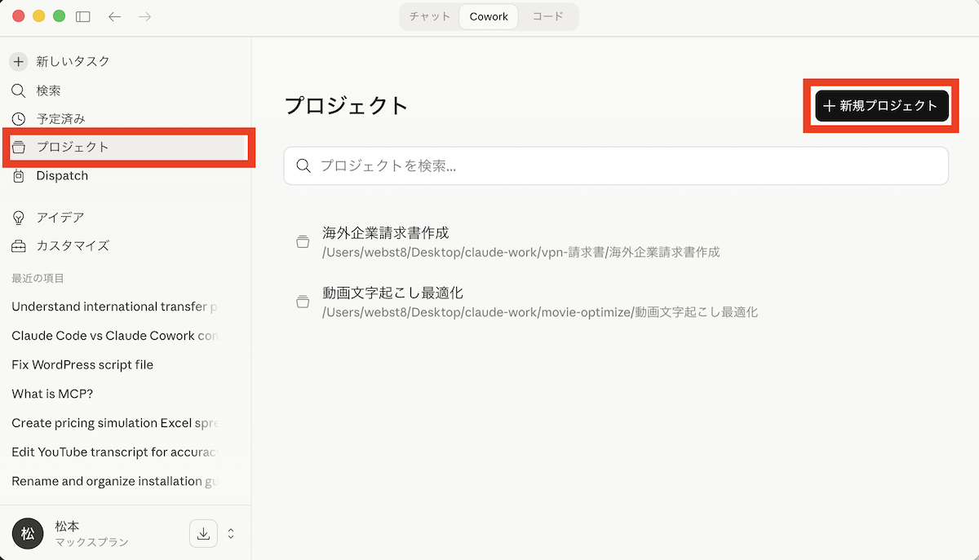Click the download icon button
Image resolution: width=979 pixels, height=560 pixels.
tap(204, 533)
